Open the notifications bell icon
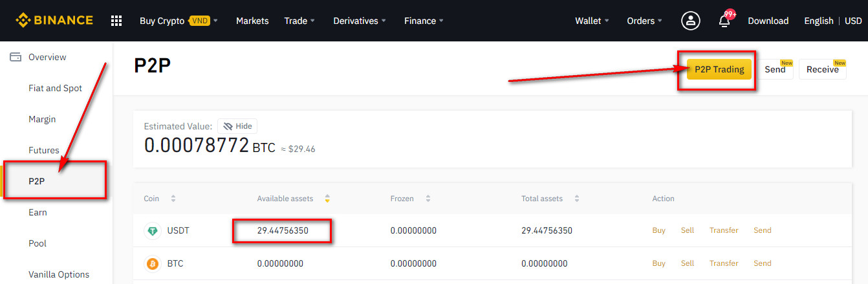Screen dimensions: 868x284 [x=724, y=21]
